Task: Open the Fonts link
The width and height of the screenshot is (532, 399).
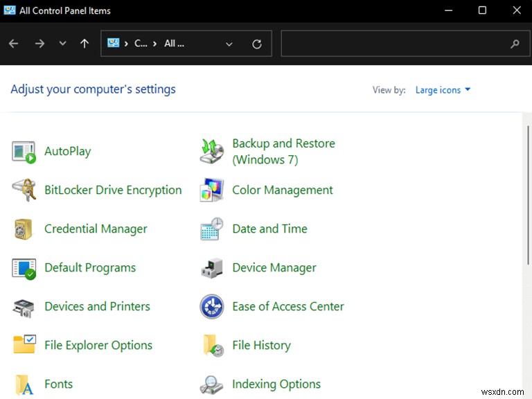Action: click(58, 384)
